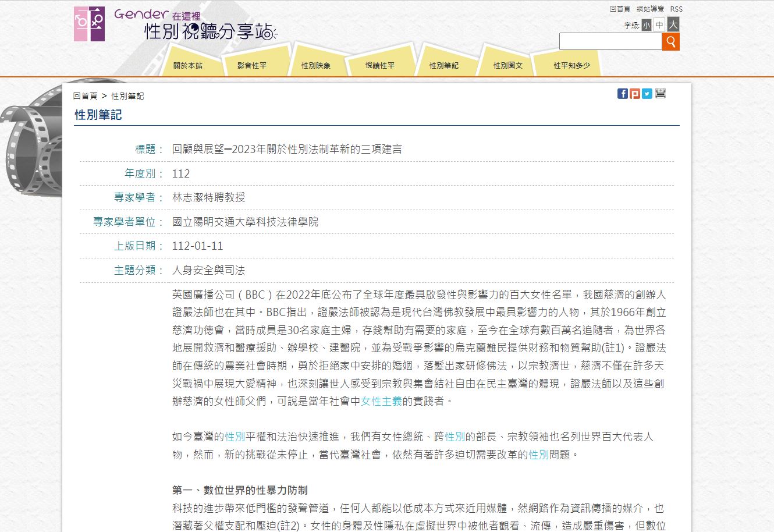Click the 上版日期： field label

pyautogui.click(x=139, y=246)
